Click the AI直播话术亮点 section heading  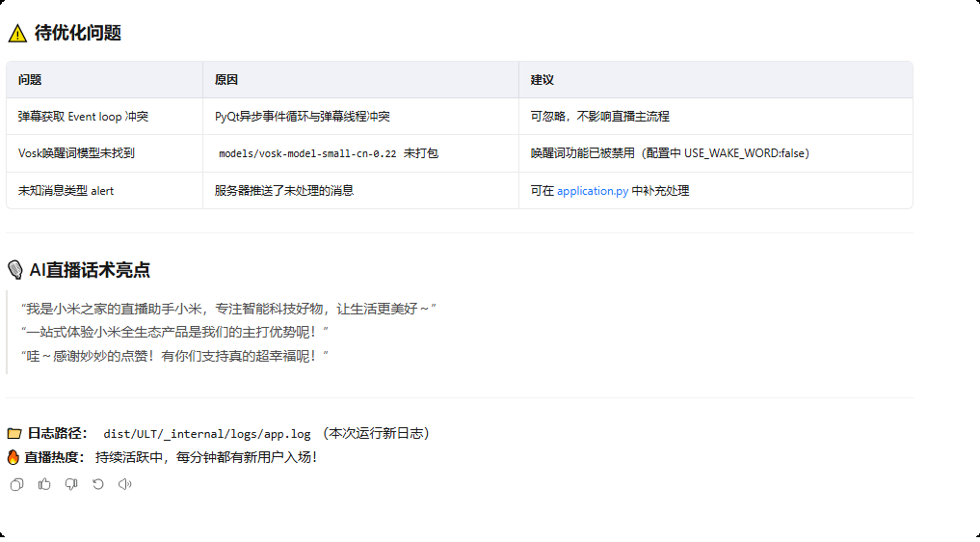point(90,270)
